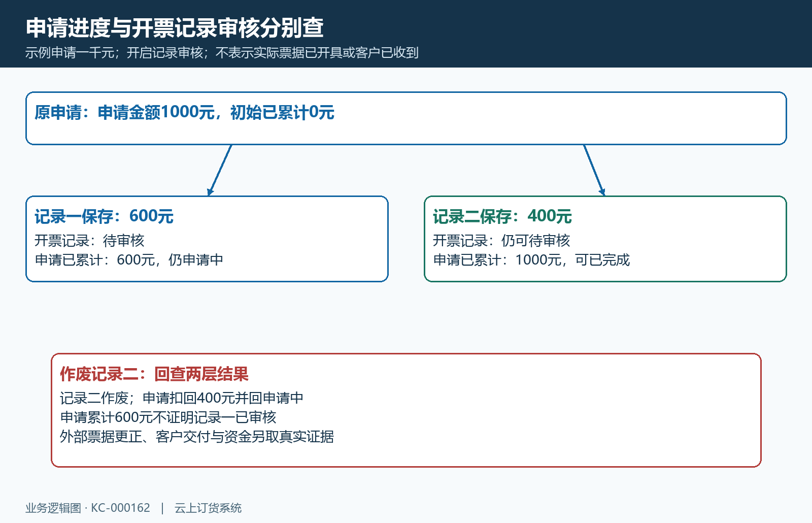Select heading 作废记录二：回查两层结果

click(x=154, y=374)
